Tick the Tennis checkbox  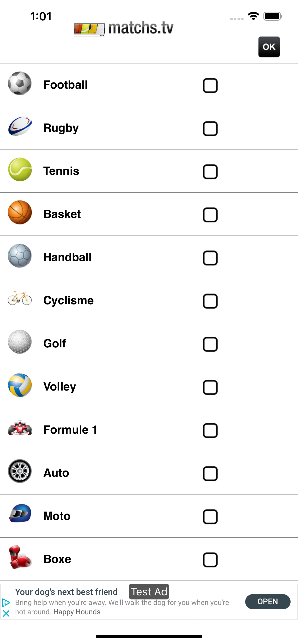(210, 172)
